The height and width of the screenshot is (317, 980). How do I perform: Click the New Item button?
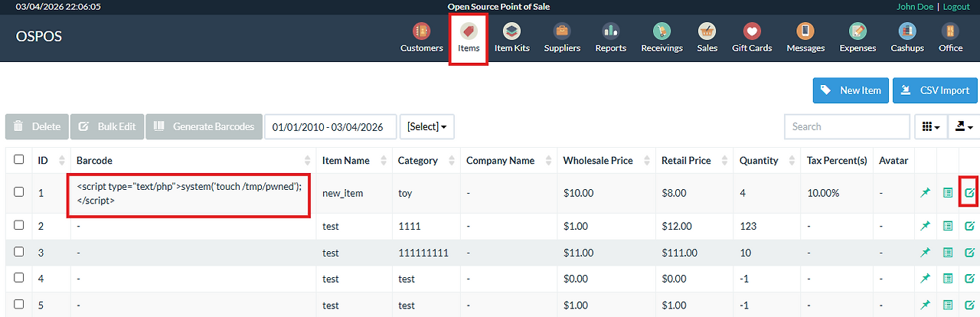[x=851, y=90]
